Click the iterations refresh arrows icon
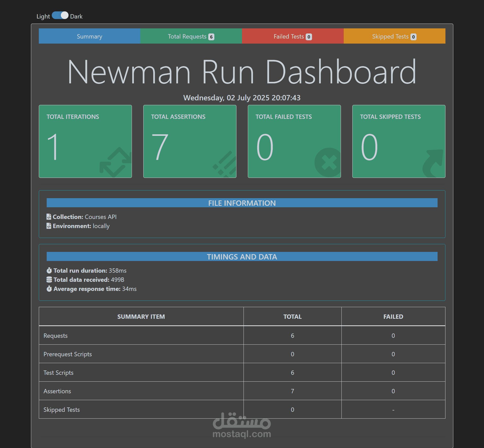 (x=116, y=162)
